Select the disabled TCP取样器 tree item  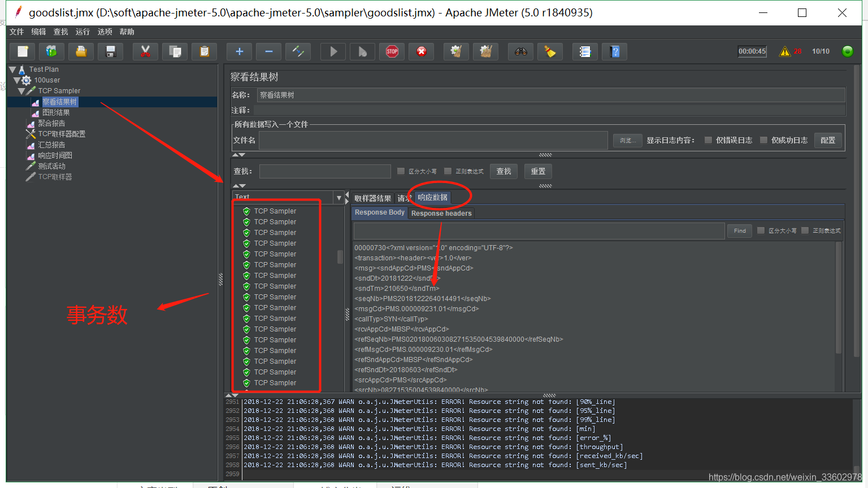[x=55, y=177]
